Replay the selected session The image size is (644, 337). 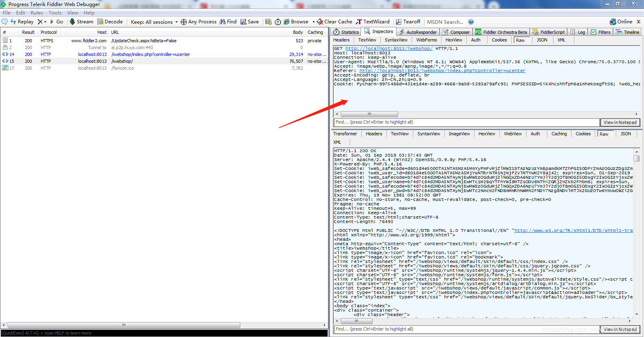[x=22, y=22]
